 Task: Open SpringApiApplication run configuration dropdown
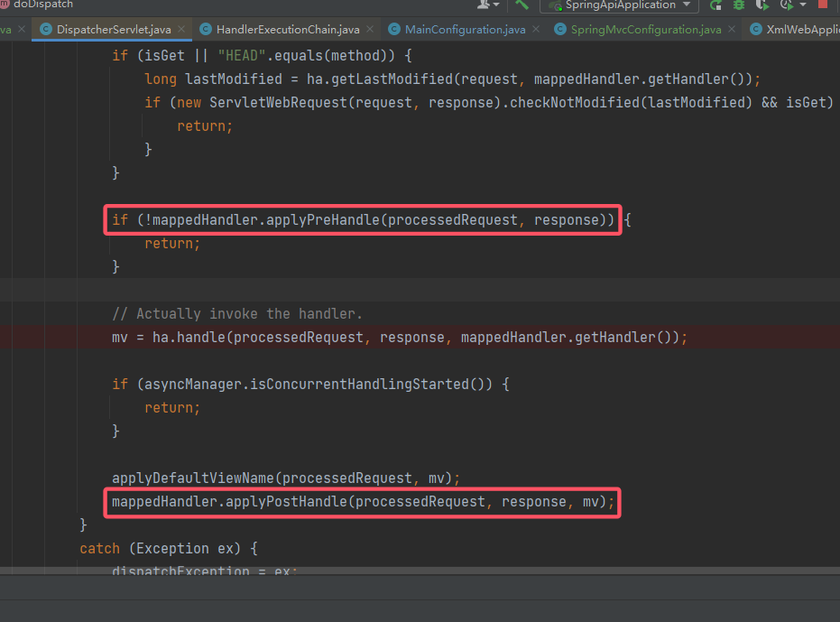pos(619,5)
